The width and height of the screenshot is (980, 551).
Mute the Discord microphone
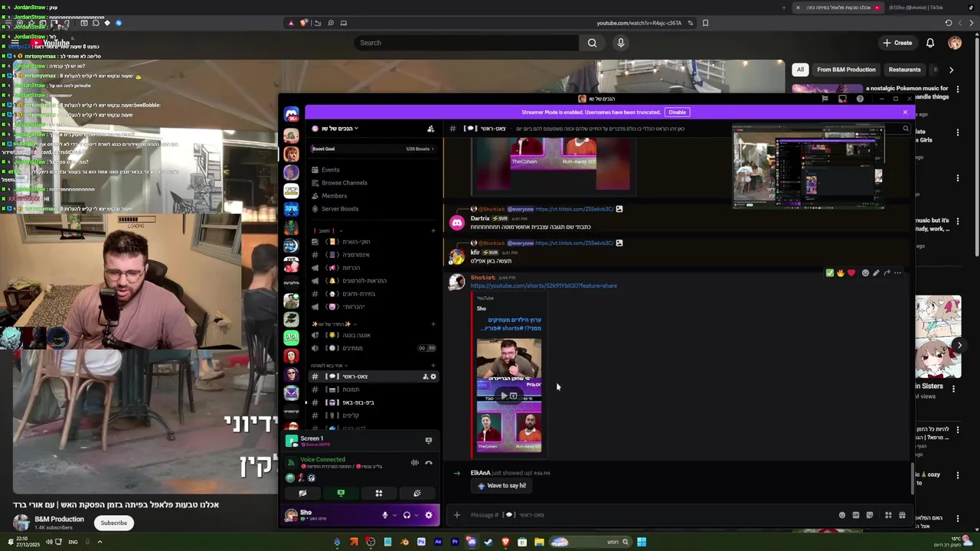(x=385, y=515)
